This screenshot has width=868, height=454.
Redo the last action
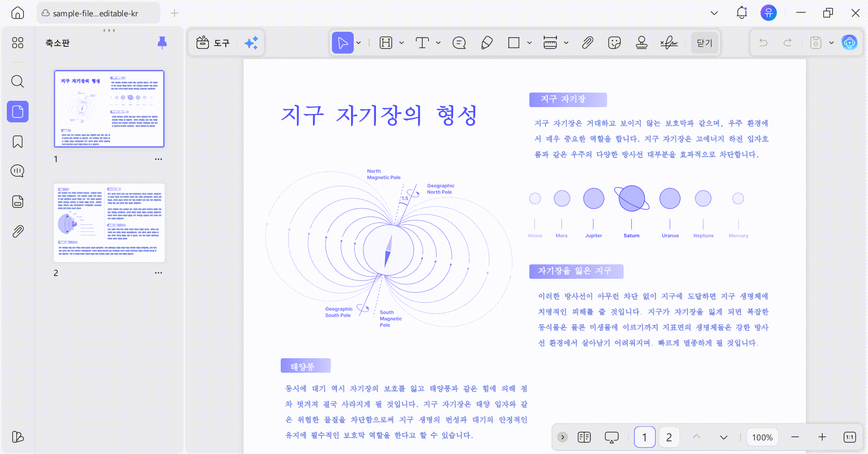788,43
